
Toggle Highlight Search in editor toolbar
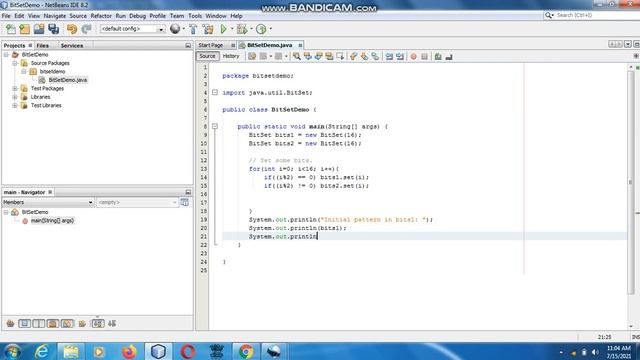click(x=329, y=56)
